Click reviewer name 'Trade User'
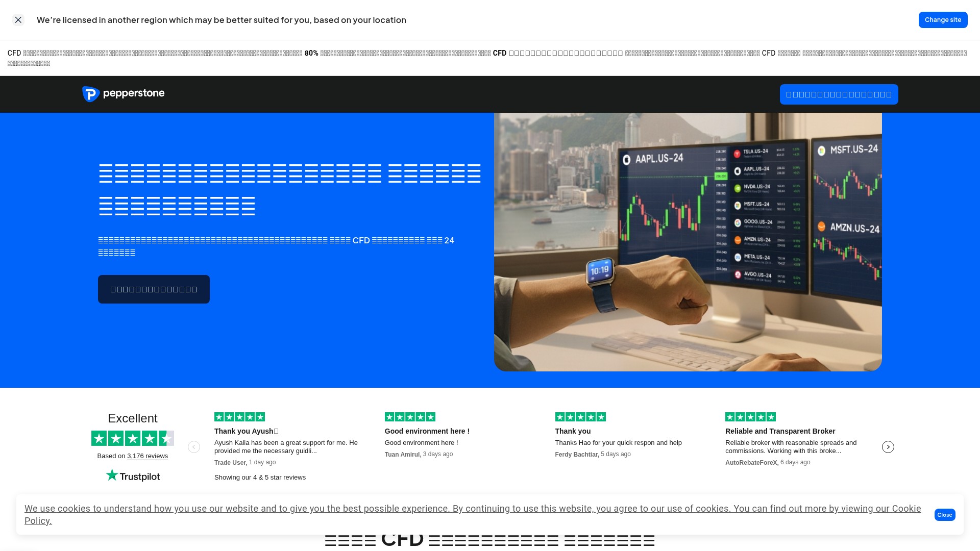The image size is (980, 551). point(230,463)
